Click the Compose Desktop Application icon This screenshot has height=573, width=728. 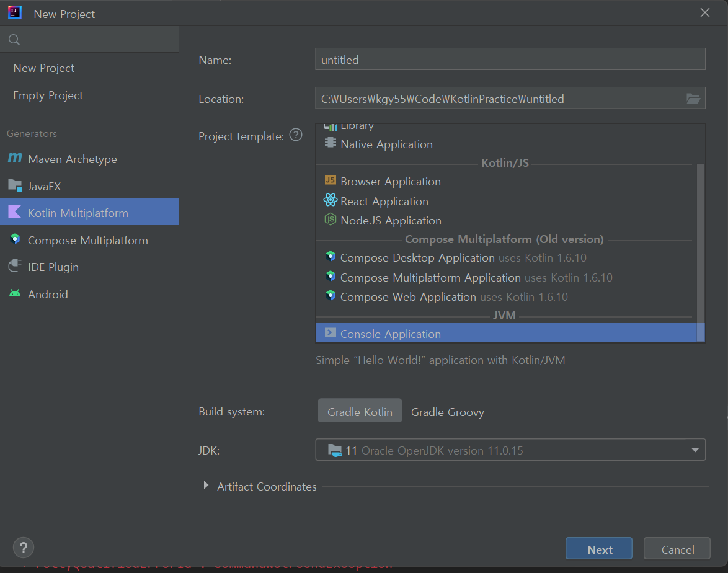click(330, 256)
